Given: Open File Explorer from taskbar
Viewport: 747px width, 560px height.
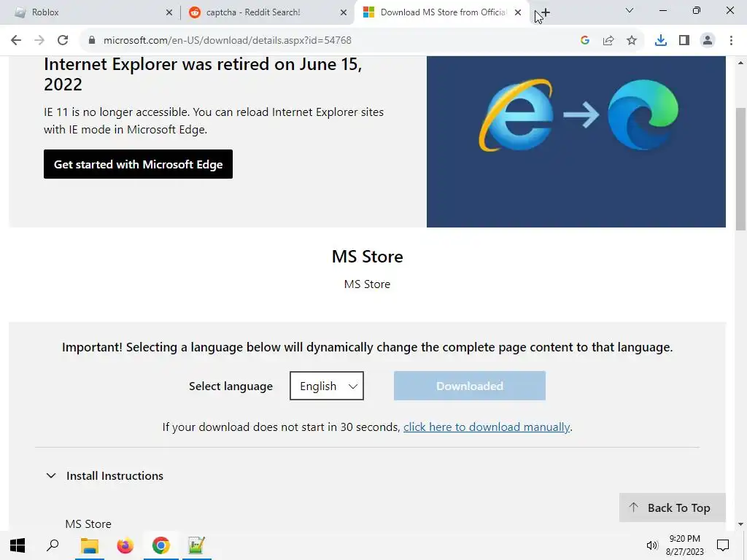Looking at the screenshot, I should (89, 545).
